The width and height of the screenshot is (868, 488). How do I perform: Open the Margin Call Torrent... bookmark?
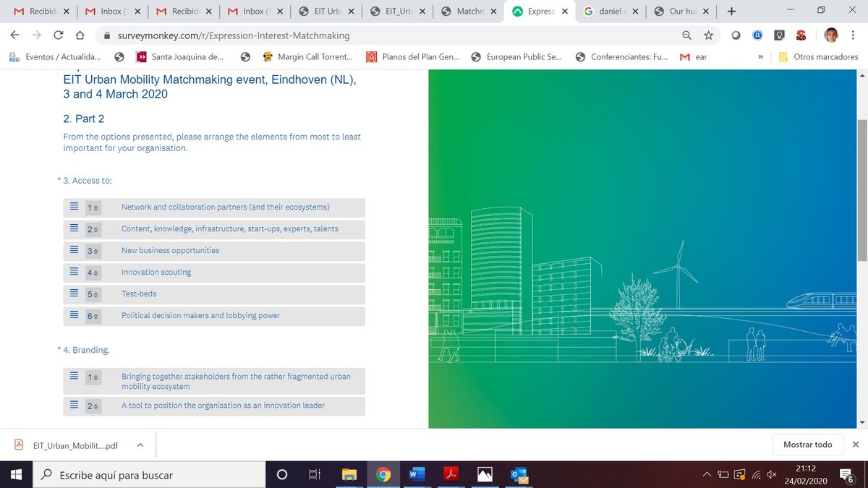(307, 56)
